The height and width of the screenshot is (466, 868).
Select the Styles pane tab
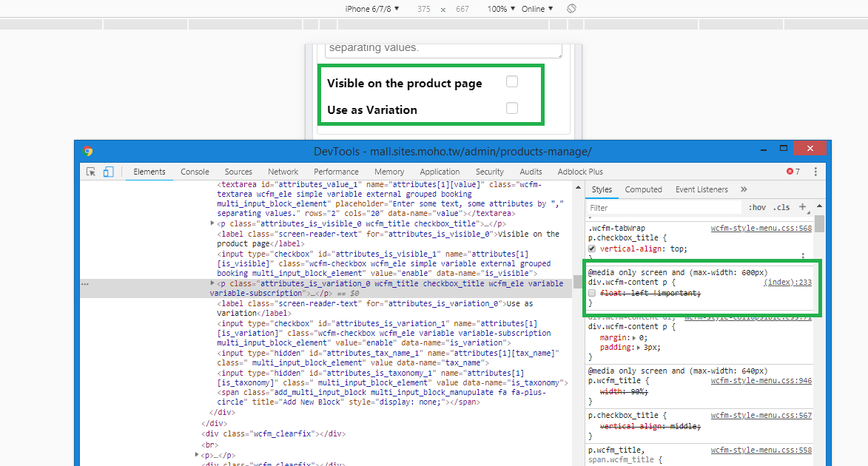[x=602, y=189]
